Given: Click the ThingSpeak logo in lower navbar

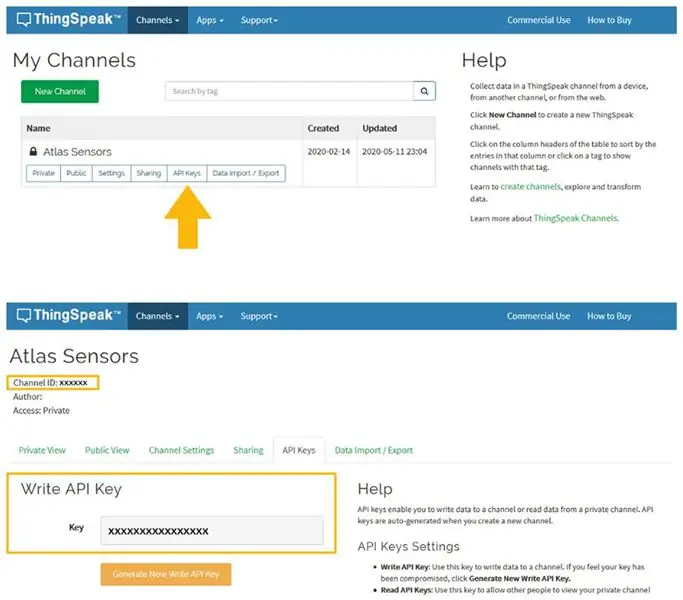Looking at the screenshot, I should click(x=68, y=315).
